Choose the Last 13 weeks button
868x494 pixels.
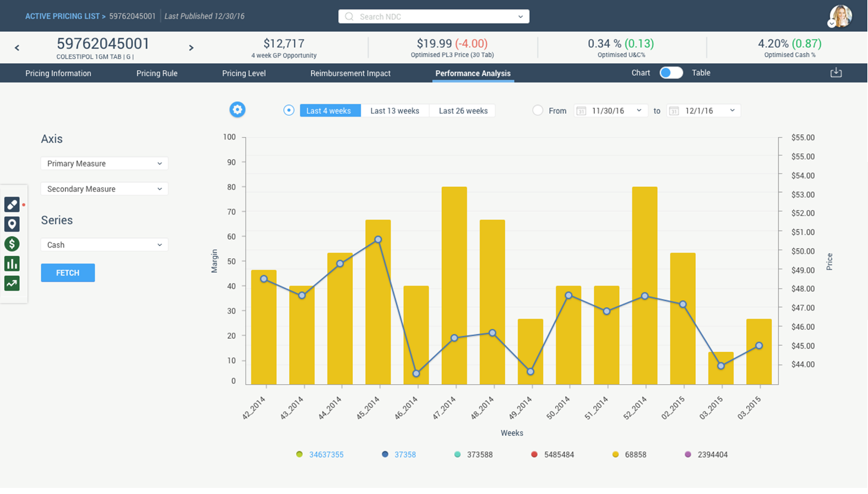click(394, 111)
